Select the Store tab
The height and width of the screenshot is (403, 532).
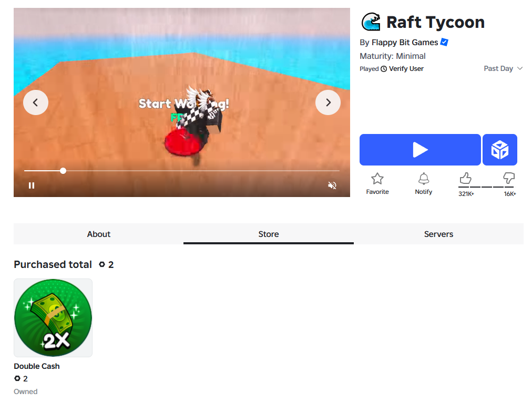[x=269, y=234]
